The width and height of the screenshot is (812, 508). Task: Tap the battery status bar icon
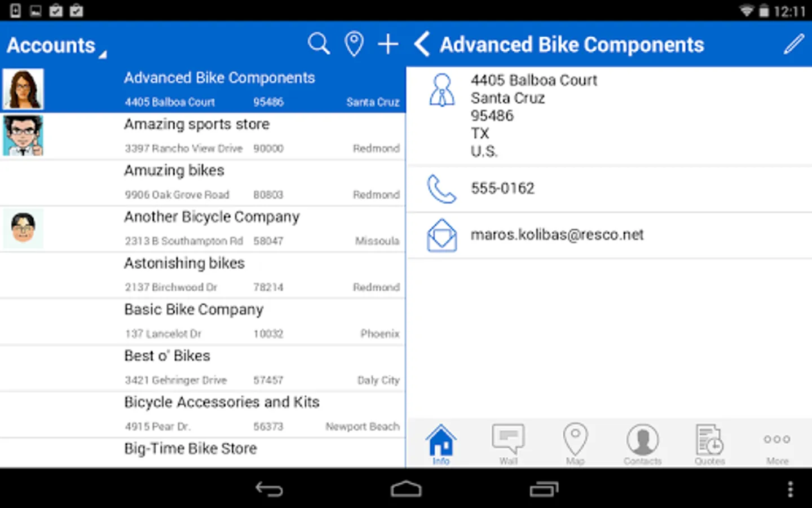[x=764, y=11]
